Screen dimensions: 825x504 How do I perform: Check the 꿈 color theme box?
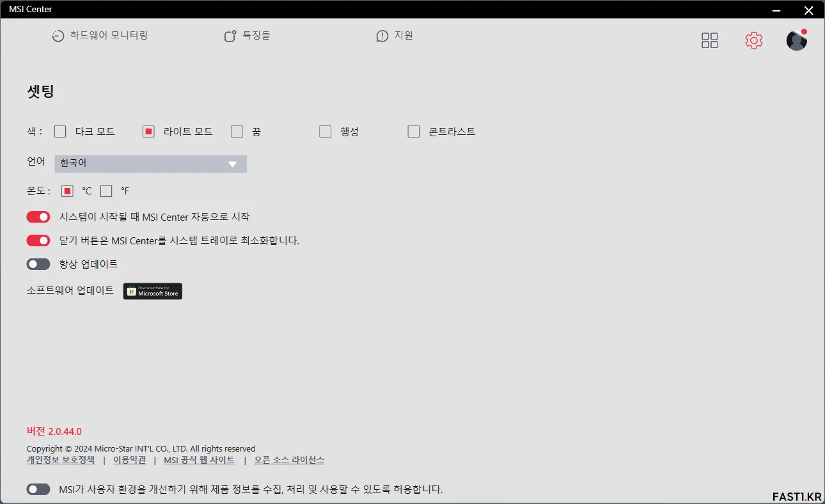tap(237, 132)
